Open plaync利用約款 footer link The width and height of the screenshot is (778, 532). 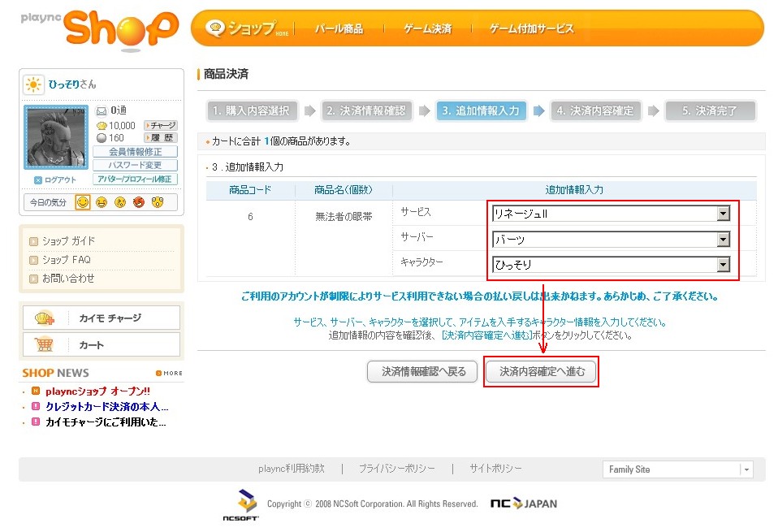(292, 469)
